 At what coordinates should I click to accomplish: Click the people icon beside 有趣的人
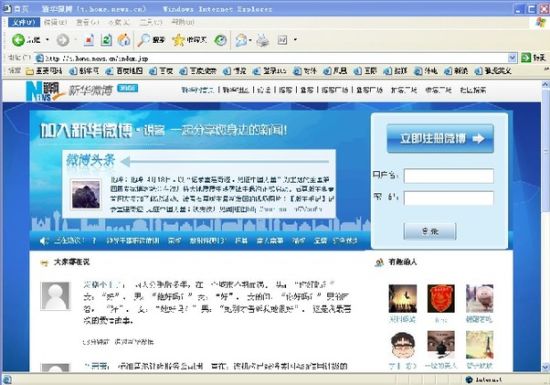point(379,262)
